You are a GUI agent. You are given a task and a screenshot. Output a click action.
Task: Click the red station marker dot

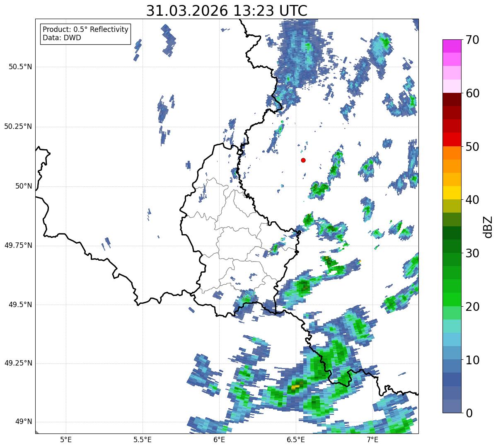(x=303, y=160)
